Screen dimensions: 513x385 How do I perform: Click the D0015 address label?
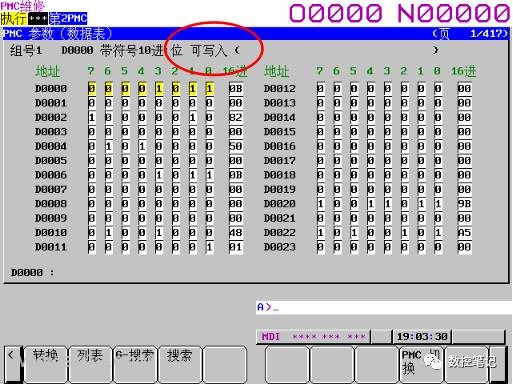[x=280, y=132]
